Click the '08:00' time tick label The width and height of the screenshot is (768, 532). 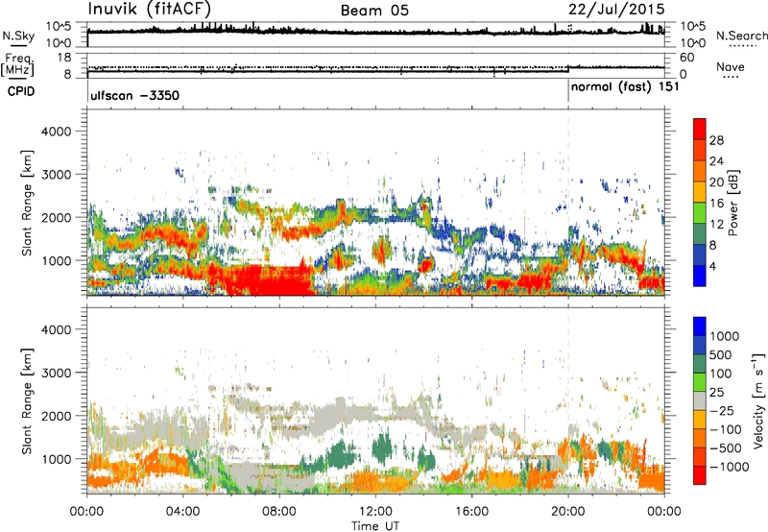(279, 512)
